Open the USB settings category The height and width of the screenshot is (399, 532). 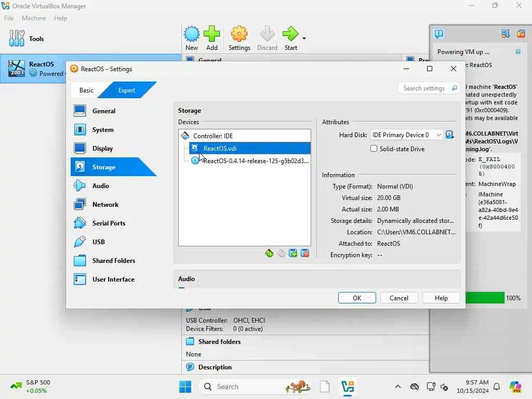(114, 242)
